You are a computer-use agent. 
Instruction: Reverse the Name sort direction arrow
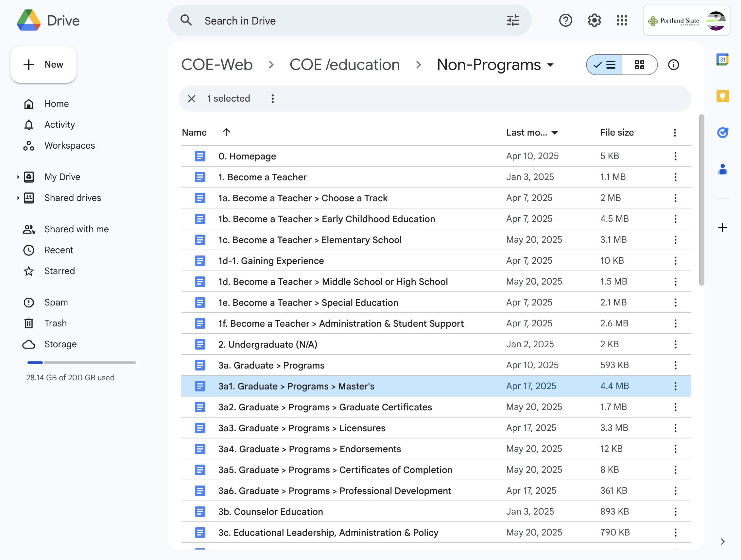point(226,132)
